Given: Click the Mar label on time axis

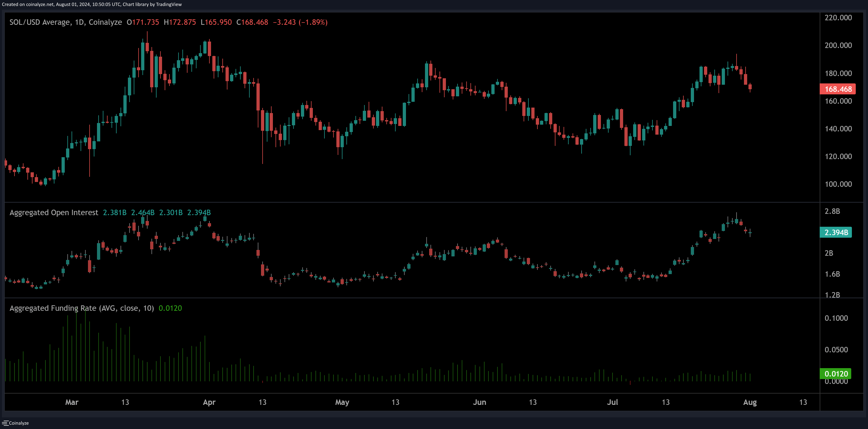Looking at the screenshot, I should tap(72, 402).
